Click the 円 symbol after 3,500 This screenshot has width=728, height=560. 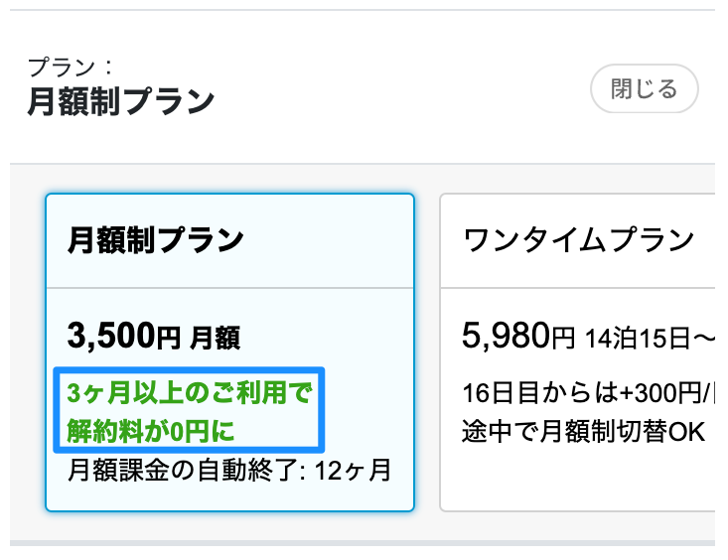pos(167,339)
